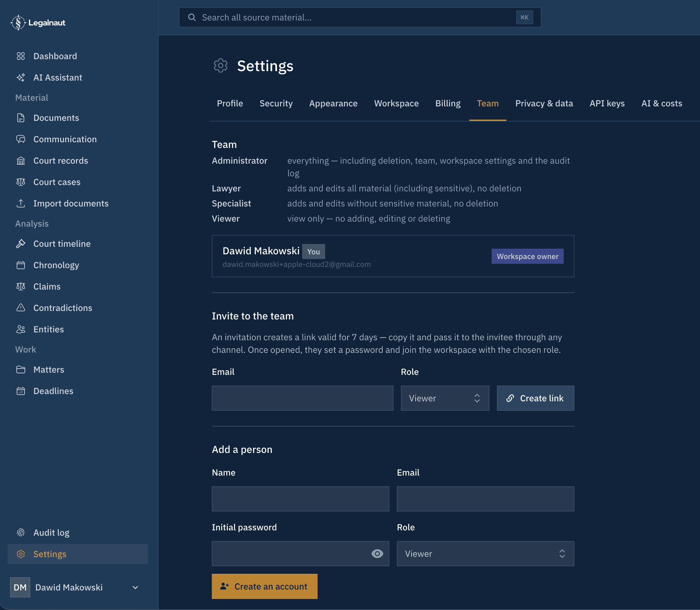Screen dimensions: 700x610
Task: Open the API keys tab
Action: [607, 104]
